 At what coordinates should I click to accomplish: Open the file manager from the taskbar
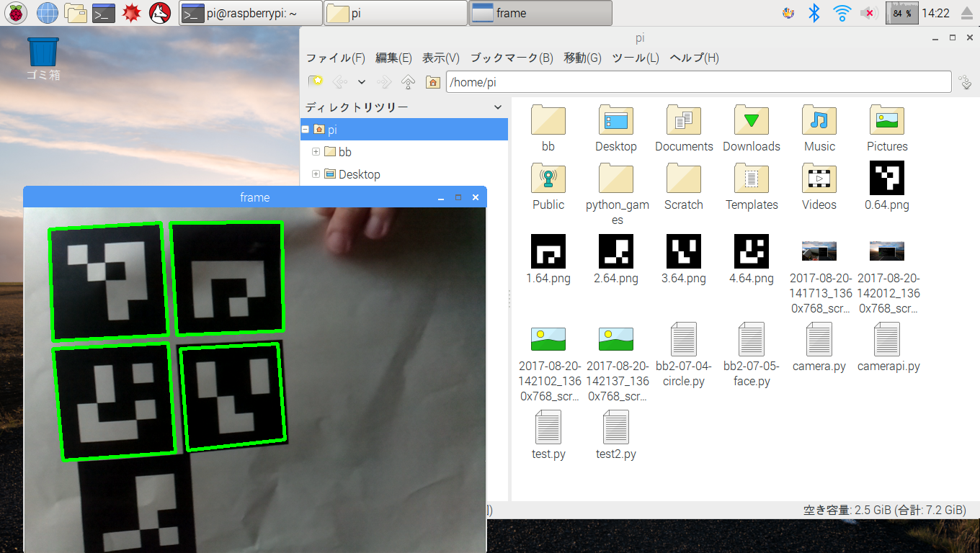(76, 12)
